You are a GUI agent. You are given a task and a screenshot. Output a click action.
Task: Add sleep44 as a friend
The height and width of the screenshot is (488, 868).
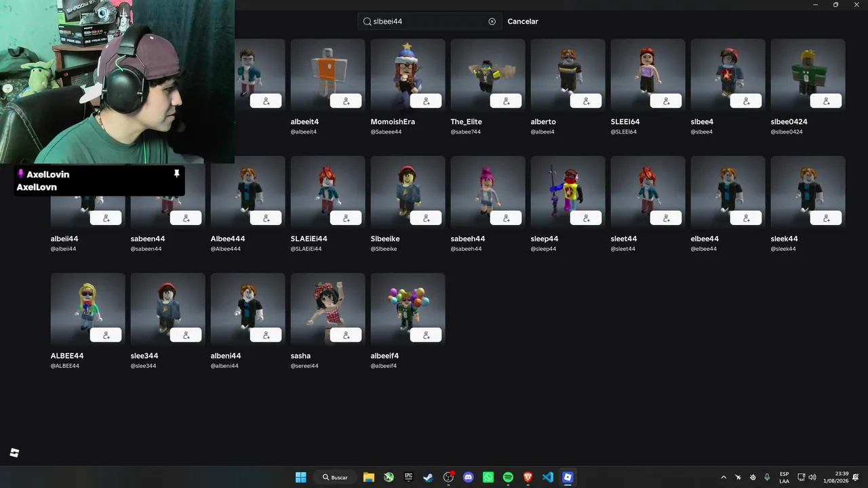pos(587,218)
